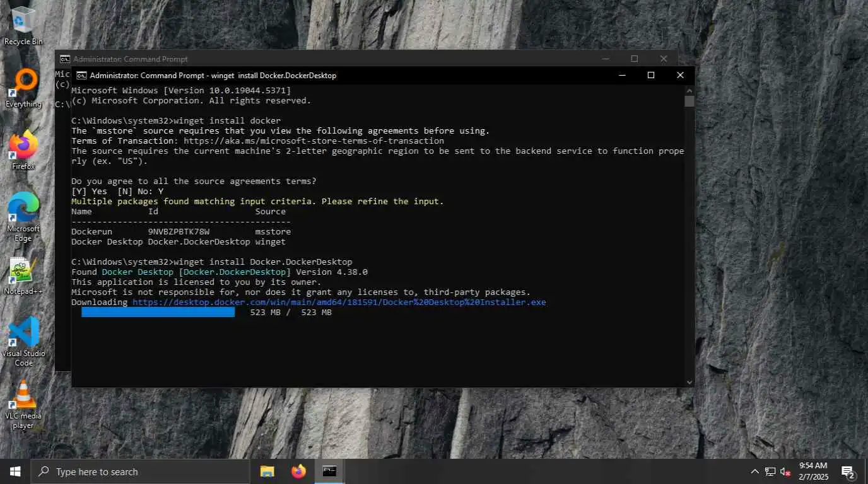Click the '[Y] Yes [N] No: Y' prompt line
The height and width of the screenshot is (484, 868).
117,191
